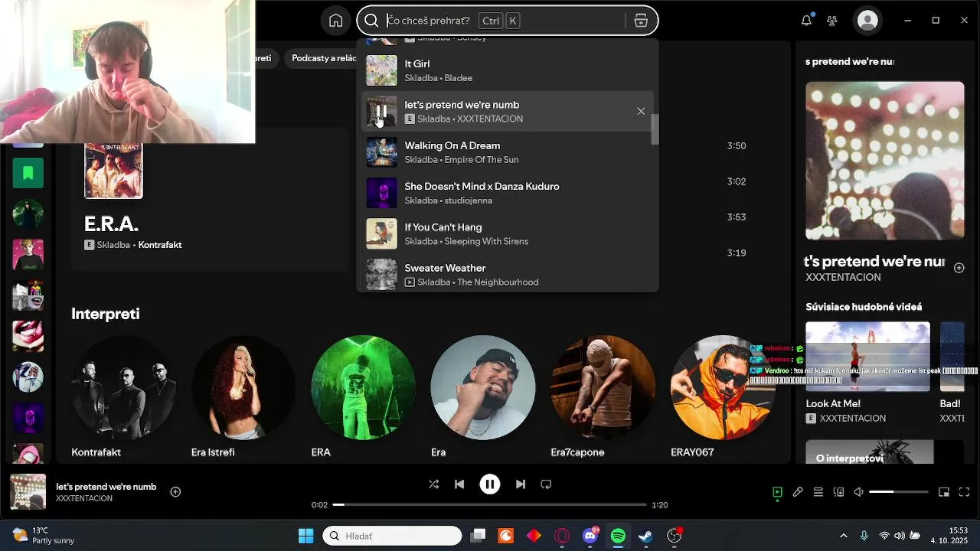Add current song to library from Now Playing panel

click(x=959, y=268)
